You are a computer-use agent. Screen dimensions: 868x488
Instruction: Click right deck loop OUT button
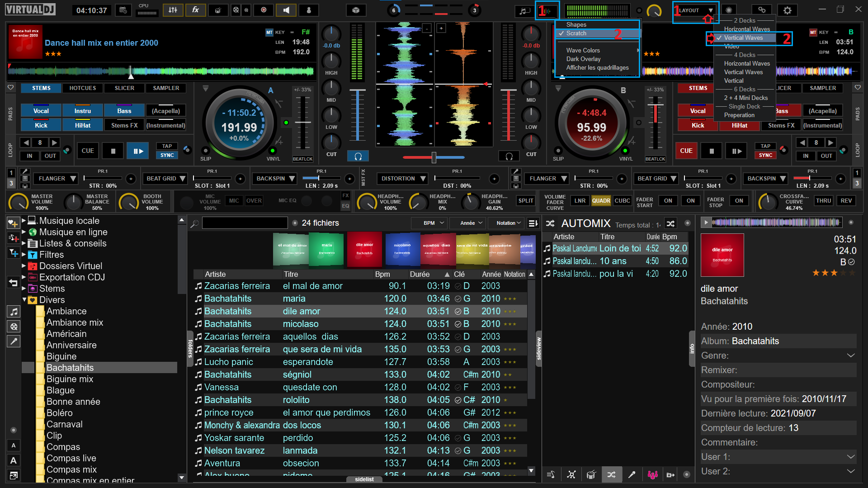click(826, 156)
